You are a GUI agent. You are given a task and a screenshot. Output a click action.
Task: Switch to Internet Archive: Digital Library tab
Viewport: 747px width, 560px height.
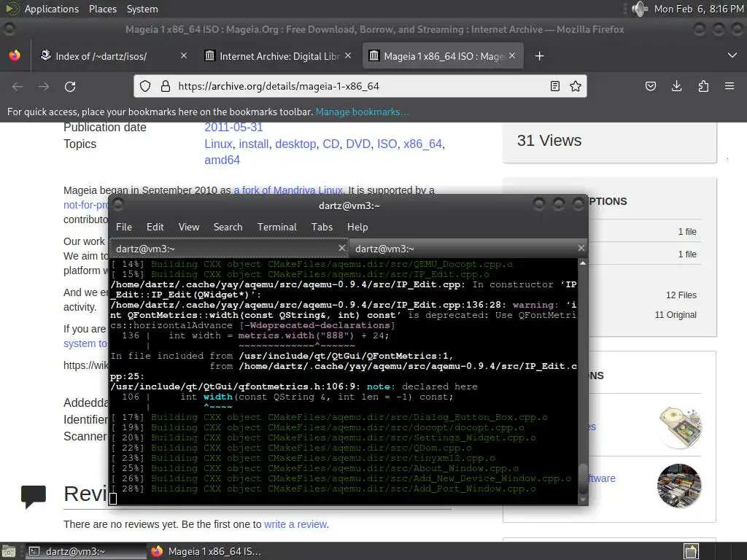tap(279, 56)
